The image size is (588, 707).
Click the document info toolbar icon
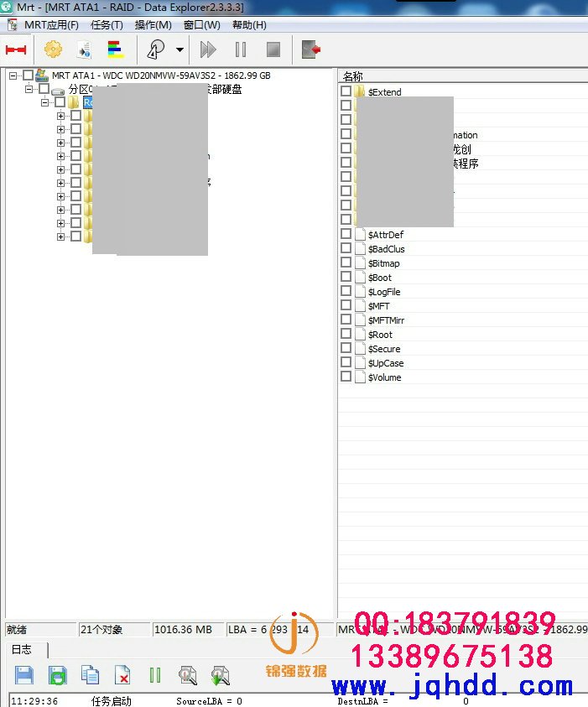pos(85,49)
